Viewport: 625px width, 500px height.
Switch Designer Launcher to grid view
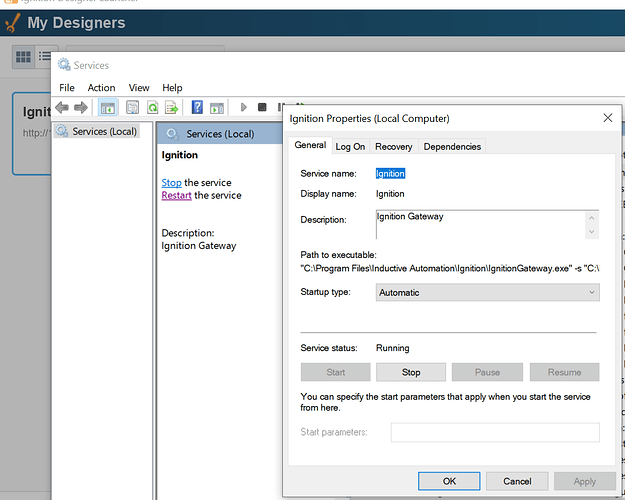[23, 57]
